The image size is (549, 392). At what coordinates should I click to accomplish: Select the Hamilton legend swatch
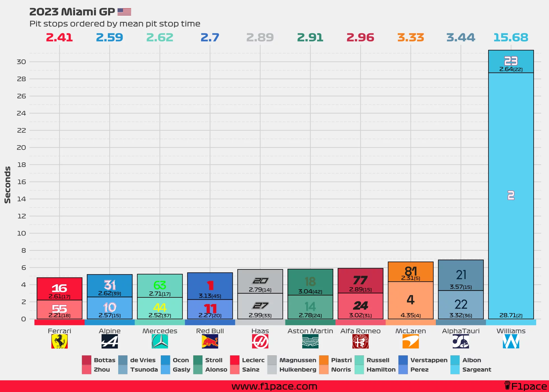point(359,370)
